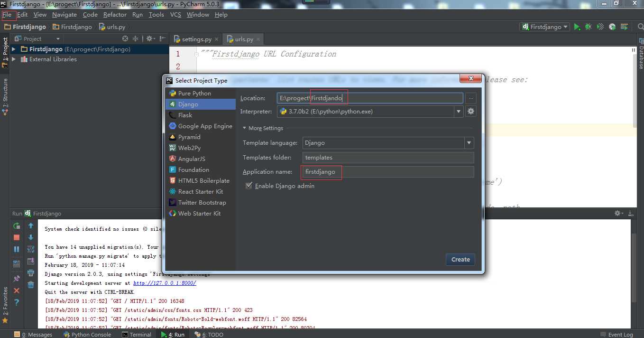Pause output in Run panel

click(17, 249)
